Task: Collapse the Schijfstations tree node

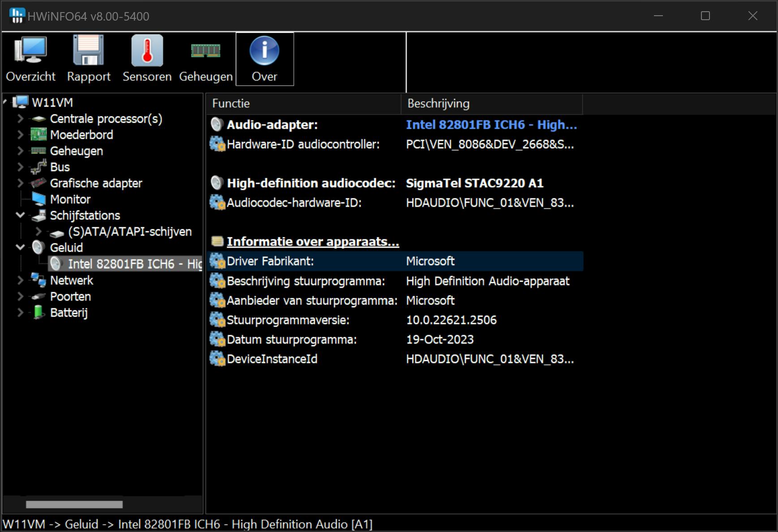Action: point(20,215)
